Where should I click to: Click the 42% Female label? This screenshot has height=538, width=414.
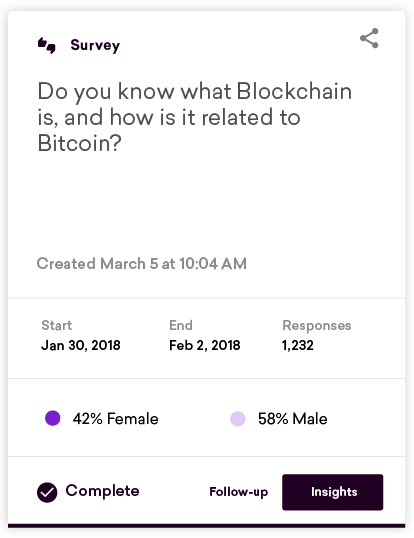tap(115, 419)
